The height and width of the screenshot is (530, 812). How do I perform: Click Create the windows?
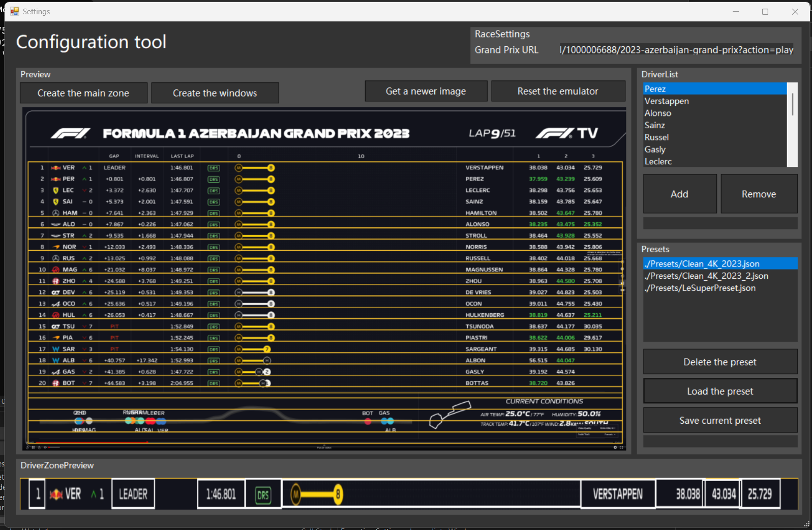click(x=215, y=93)
